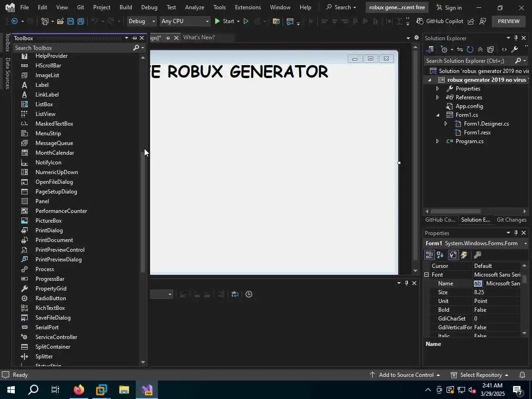
Task: Click the tab order icon in lower panel
Action: (235, 294)
